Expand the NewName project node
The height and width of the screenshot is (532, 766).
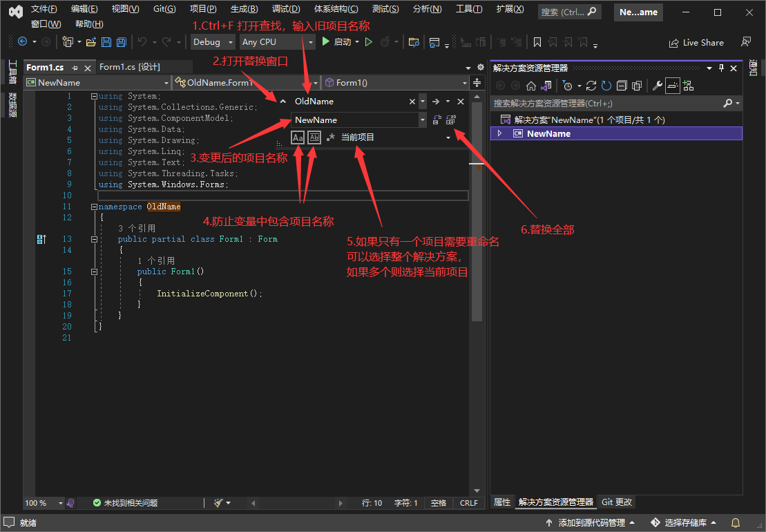[x=499, y=133]
